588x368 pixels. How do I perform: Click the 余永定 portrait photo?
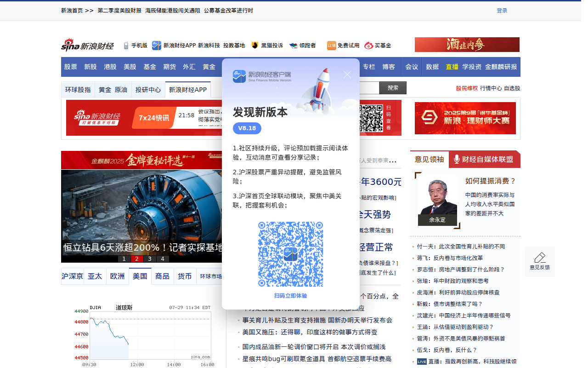pyautogui.click(x=437, y=201)
